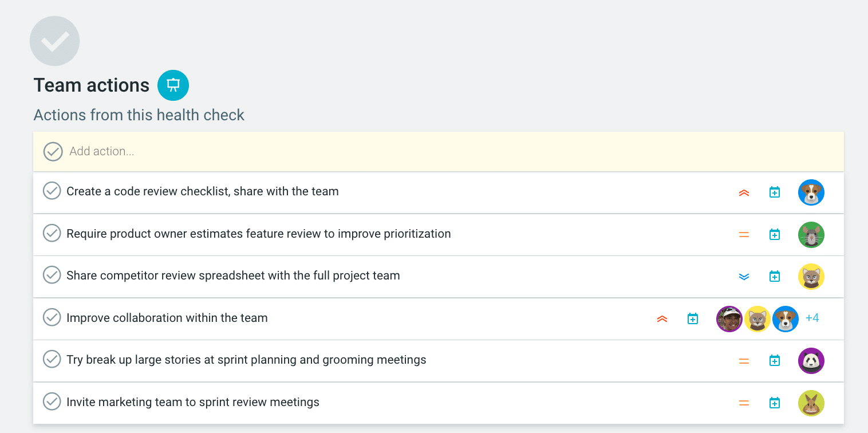Show the +4 additional assignees
The width and height of the screenshot is (868, 433).
812,318
